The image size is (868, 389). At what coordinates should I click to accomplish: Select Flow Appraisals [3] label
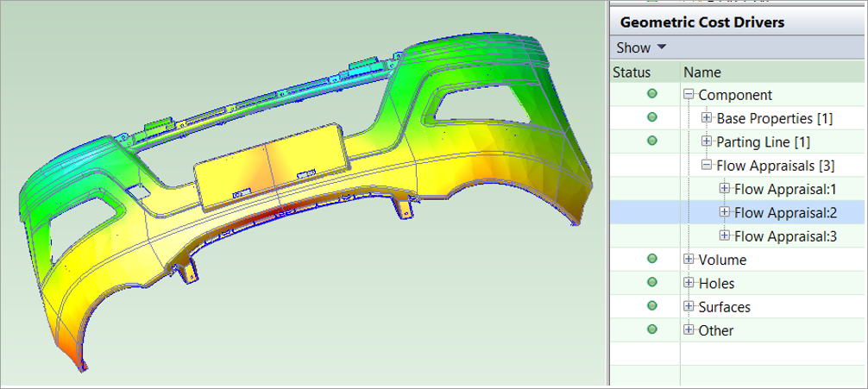pos(776,166)
